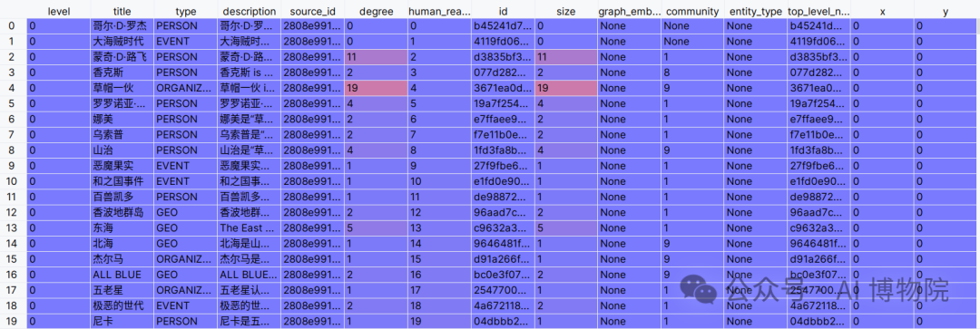Click the "degree" column header

point(376,11)
